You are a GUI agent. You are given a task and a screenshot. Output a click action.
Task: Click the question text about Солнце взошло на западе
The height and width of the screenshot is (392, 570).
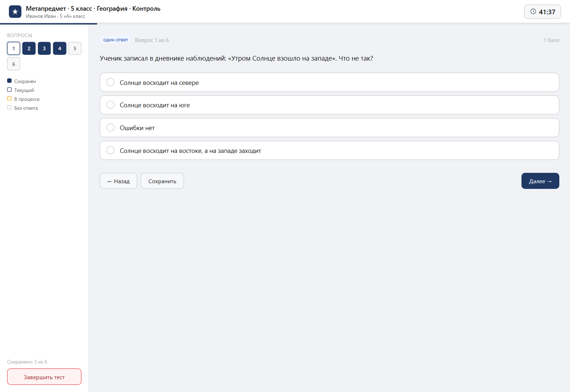pos(236,58)
